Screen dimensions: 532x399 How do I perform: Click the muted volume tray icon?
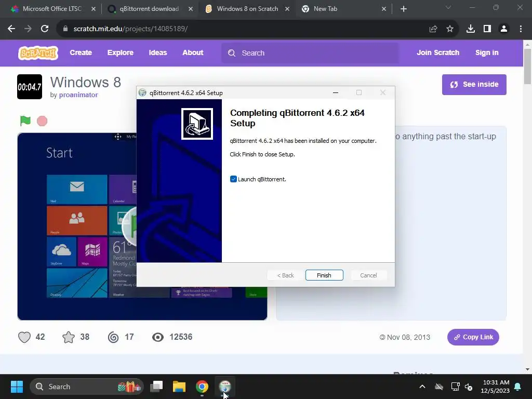(469, 387)
